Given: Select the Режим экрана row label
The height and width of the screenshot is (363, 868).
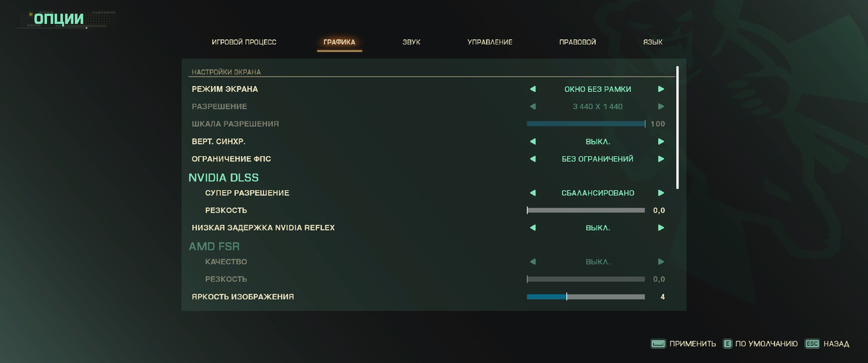Looking at the screenshot, I should coord(224,90).
